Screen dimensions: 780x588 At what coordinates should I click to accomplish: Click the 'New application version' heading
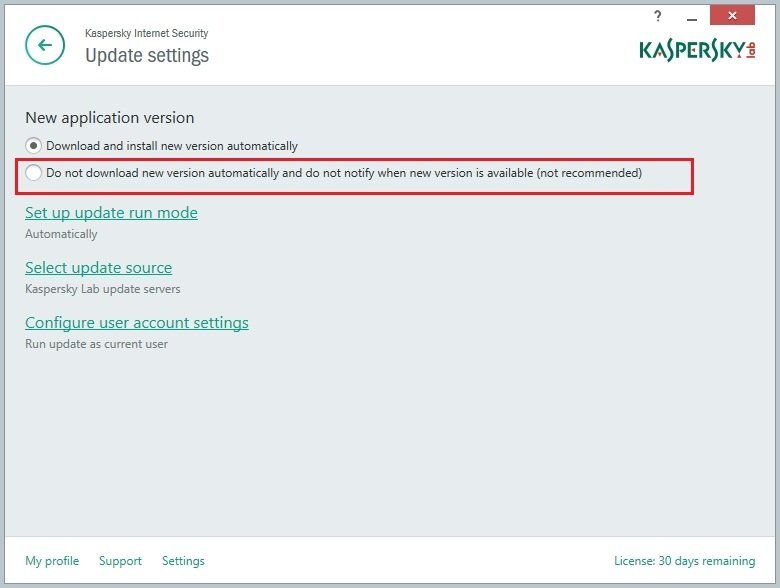tap(109, 118)
